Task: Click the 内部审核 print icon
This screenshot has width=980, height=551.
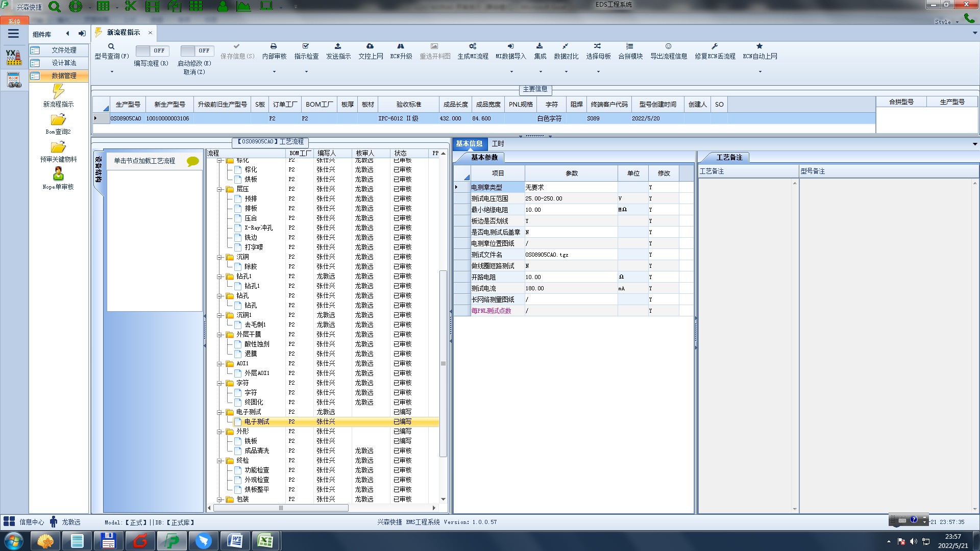Action: 274,46
